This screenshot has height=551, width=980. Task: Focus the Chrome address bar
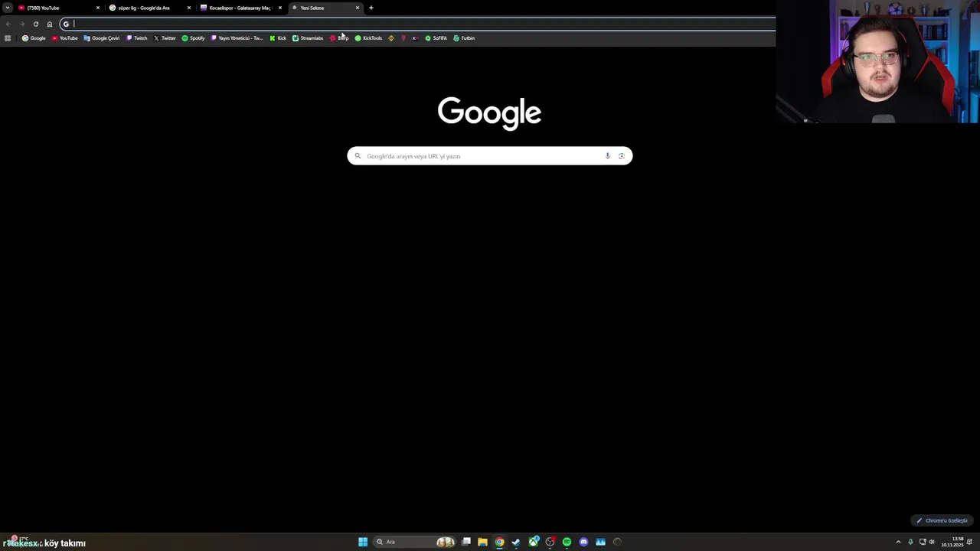pyautogui.click(x=417, y=24)
